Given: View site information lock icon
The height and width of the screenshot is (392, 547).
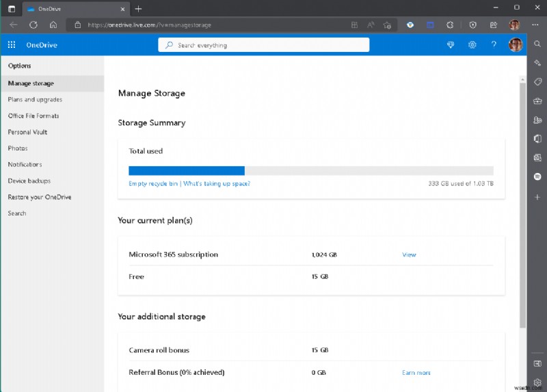Looking at the screenshot, I should 78,25.
